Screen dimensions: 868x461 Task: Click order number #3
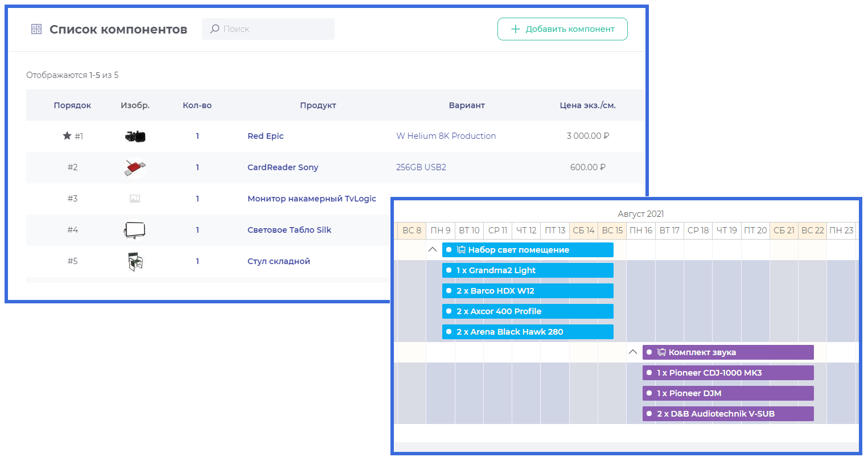click(72, 199)
